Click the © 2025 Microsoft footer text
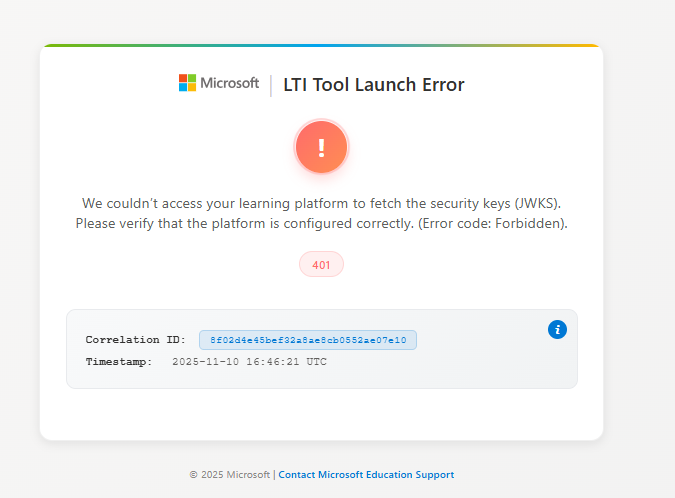This screenshot has width=675, height=498. click(x=229, y=475)
